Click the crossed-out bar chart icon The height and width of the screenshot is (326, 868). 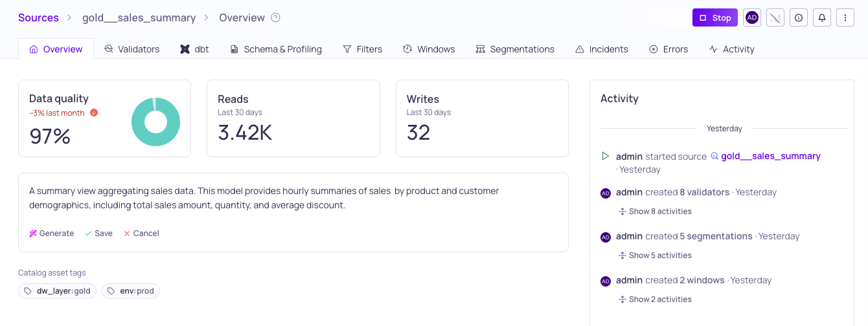pyautogui.click(x=775, y=18)
